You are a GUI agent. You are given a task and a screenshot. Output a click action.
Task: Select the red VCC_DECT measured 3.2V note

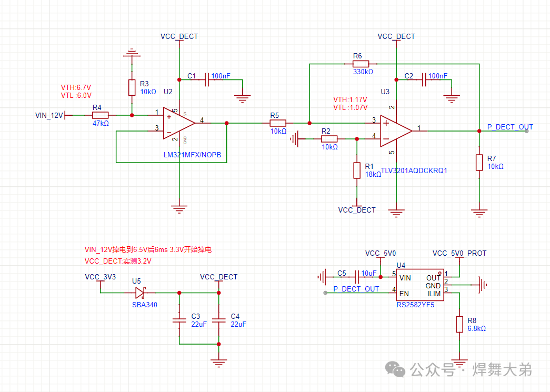pos(118,261)
